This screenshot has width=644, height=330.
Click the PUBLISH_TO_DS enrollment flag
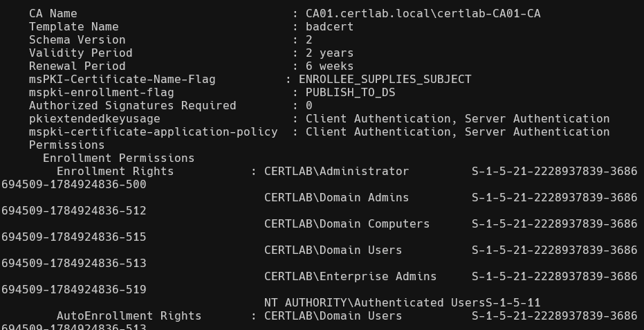click(x=350, y=92)
